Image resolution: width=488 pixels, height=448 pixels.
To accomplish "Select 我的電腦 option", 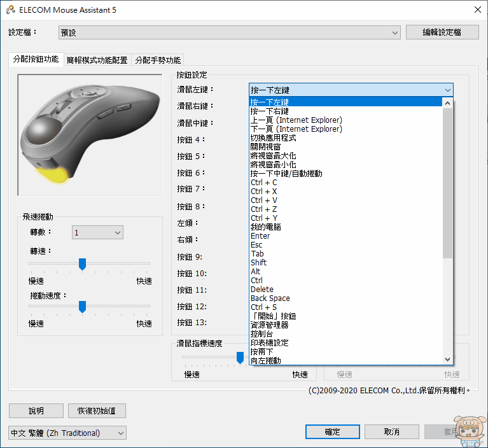I will coord(345,227).
